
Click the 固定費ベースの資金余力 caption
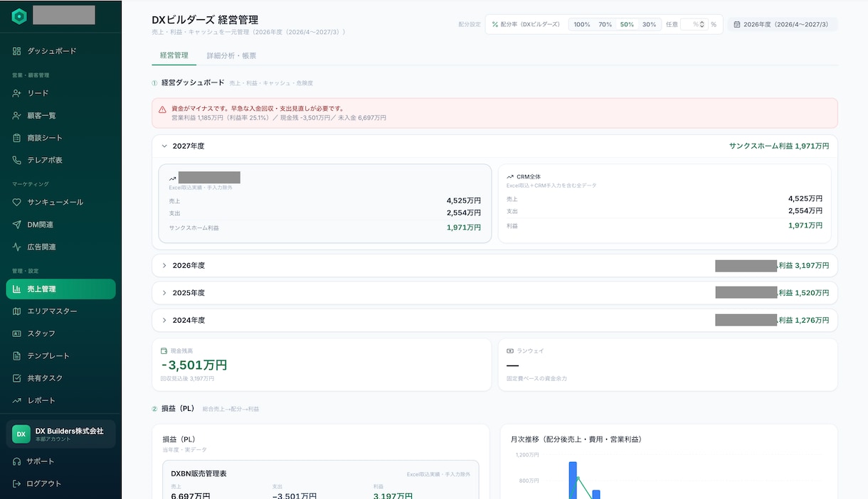(x=536, y=379)
